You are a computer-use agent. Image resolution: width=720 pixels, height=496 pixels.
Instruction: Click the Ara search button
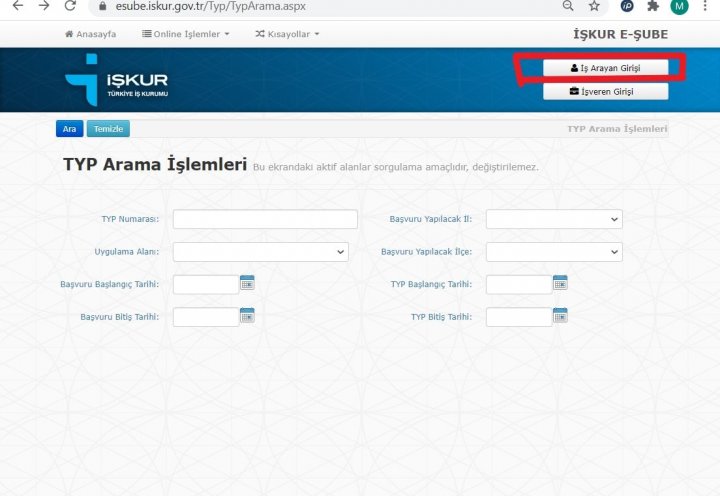click(x=69, y=129)
